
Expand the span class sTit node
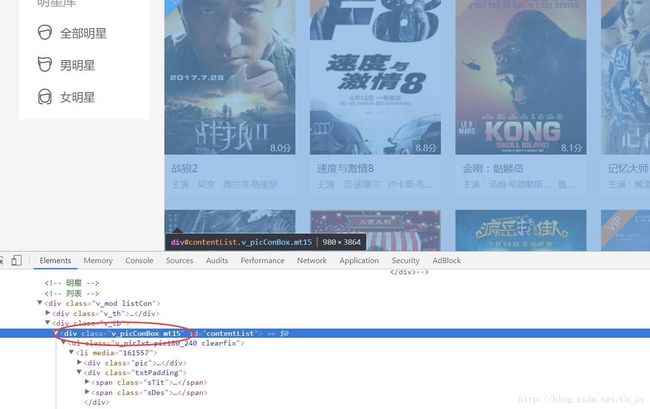pyautogui.click(x=87, y=382)
